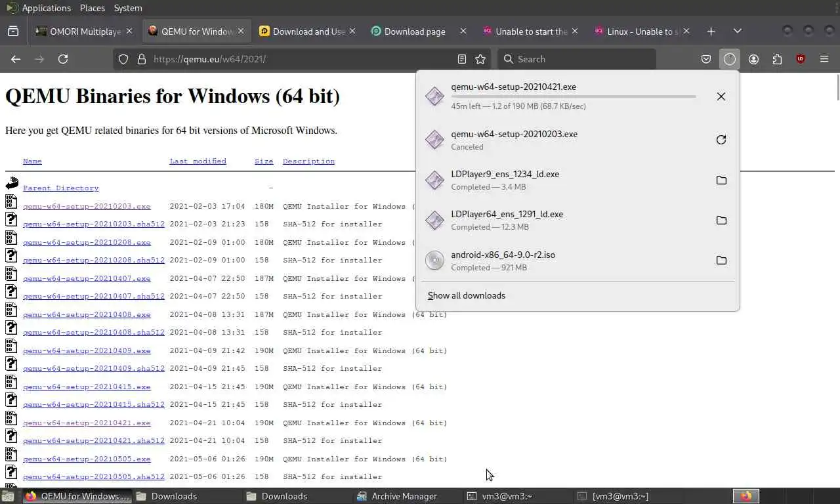Click the Downloads toolbar button
840x504 pixels.
[730, 59]
